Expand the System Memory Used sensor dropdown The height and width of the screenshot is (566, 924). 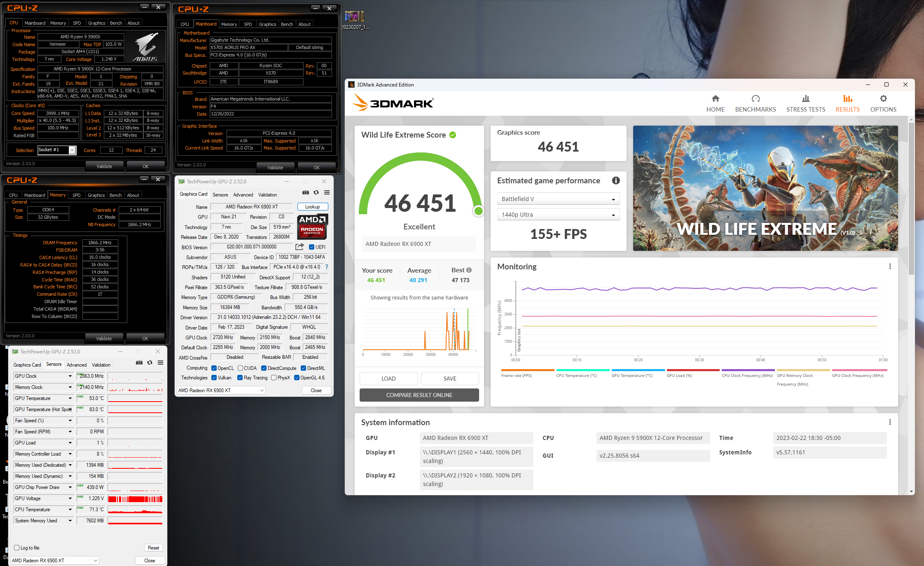tap(70, 521)
